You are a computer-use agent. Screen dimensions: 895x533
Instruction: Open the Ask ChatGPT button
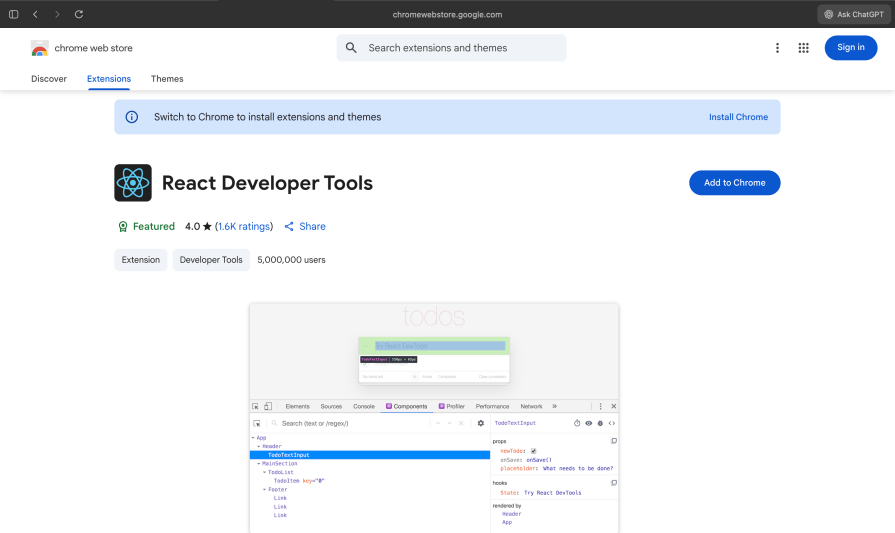pos(854,14)
